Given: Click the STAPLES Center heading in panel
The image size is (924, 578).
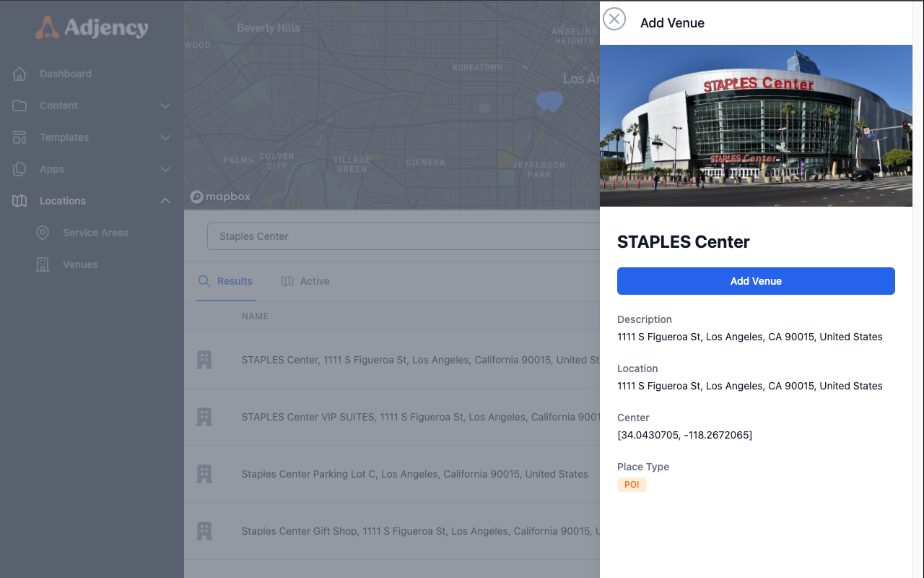Looking at the screenshot, I should (x=683, y=242).
